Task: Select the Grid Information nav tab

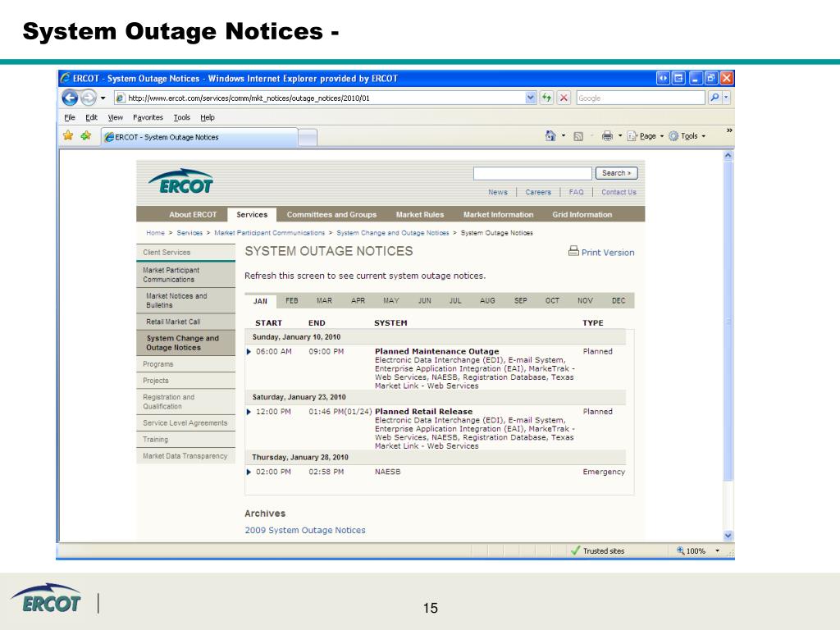Action: [x=582, y=214]
